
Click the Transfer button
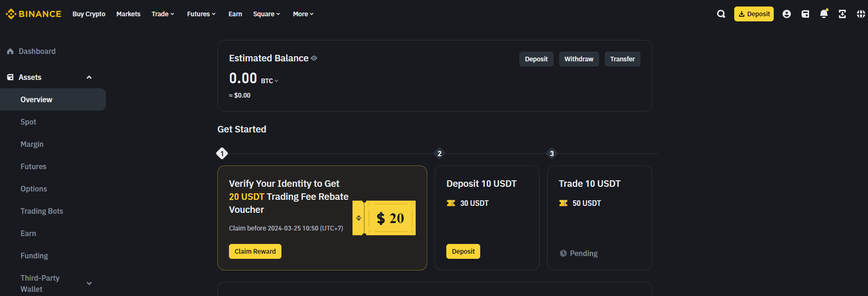tap(622, 59)
